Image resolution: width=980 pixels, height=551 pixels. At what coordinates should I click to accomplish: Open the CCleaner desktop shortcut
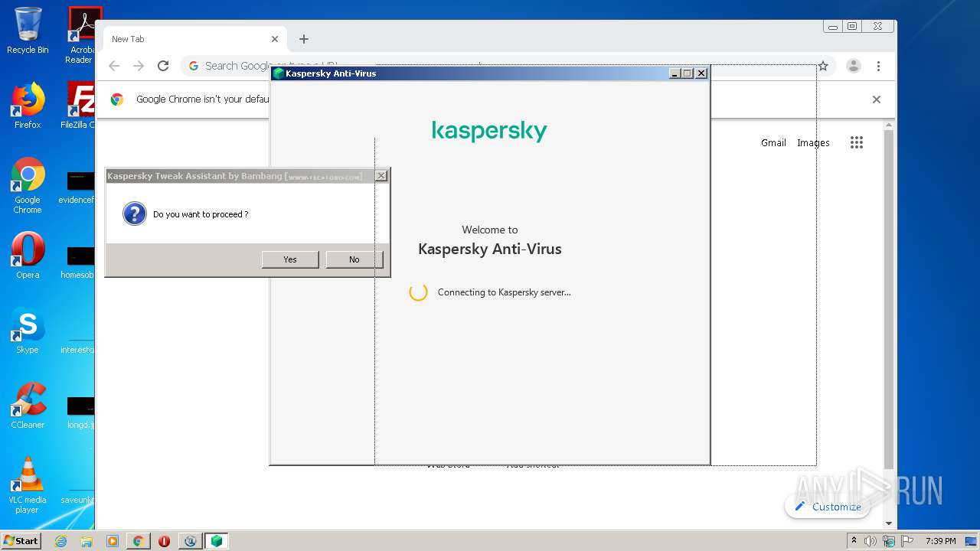click(28, 406)
